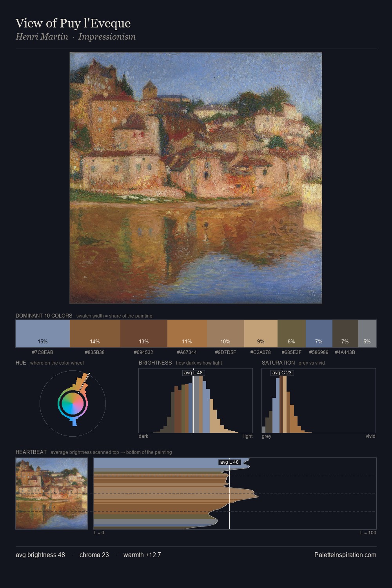Click the 'light' brightness axis label

[248, 436]
